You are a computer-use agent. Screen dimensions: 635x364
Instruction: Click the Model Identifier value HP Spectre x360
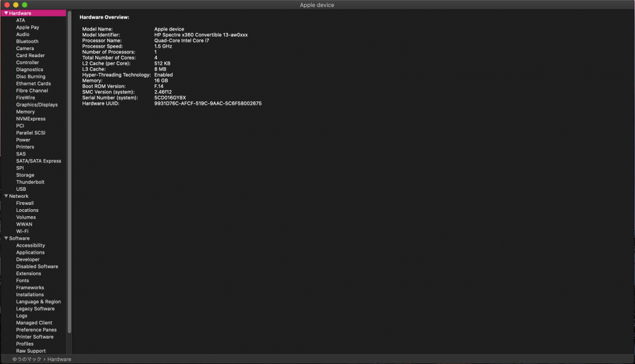[x=201, y=35]
